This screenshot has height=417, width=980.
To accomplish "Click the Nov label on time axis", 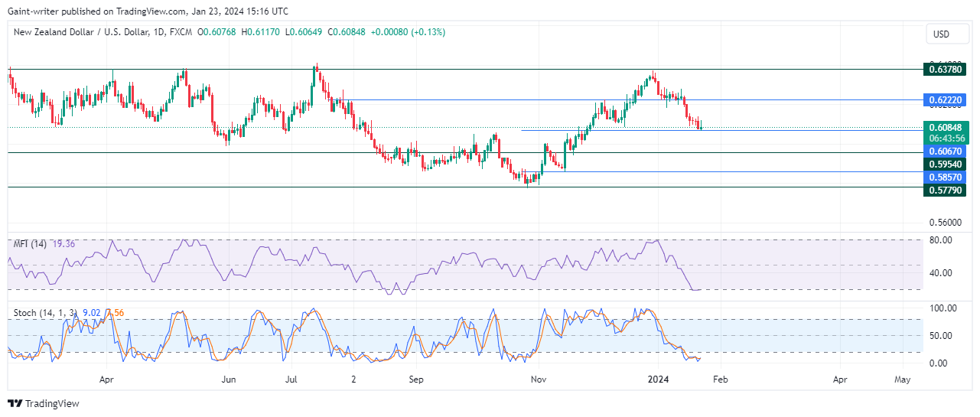I will coord(538,379).
